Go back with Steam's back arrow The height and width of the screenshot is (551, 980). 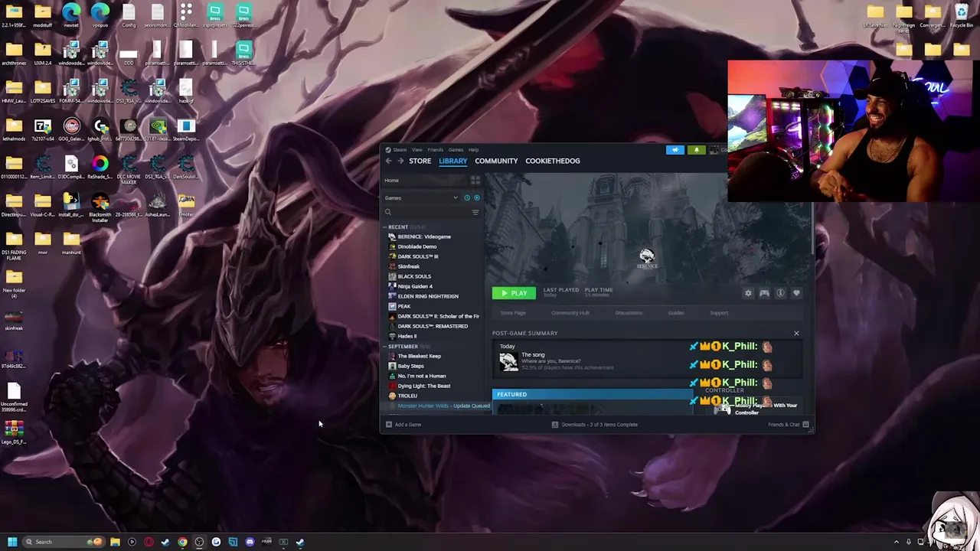388,161
